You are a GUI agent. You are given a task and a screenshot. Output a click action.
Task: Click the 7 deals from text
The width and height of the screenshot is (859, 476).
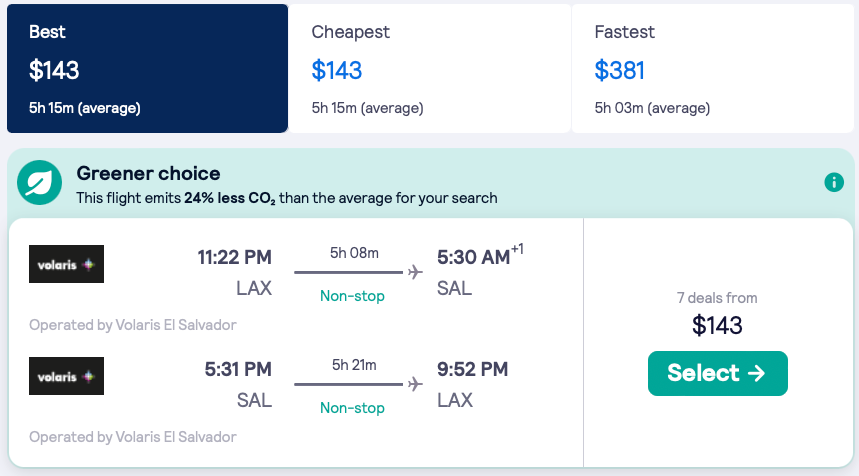coord(717,297)
